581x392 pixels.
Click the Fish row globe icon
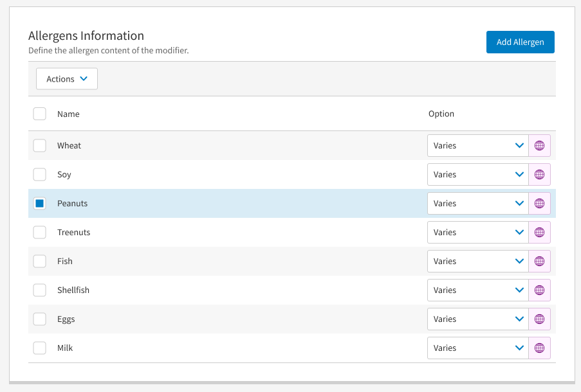[540, 261]
